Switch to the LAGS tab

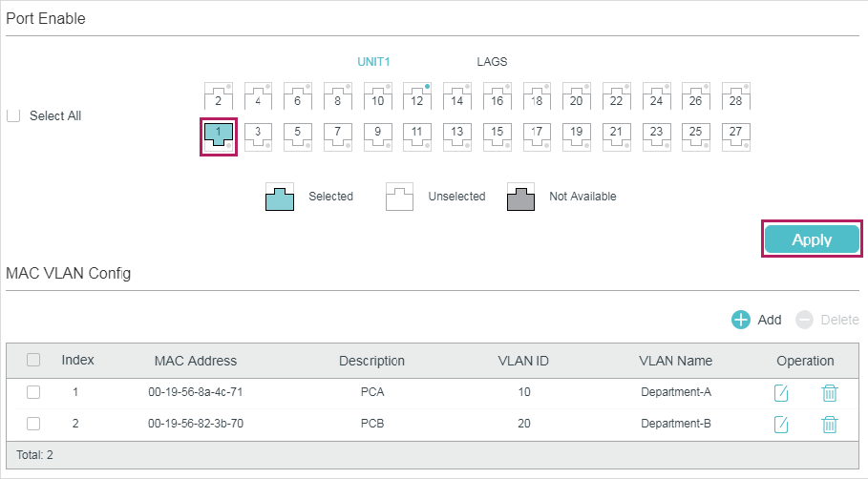point(492,61)
